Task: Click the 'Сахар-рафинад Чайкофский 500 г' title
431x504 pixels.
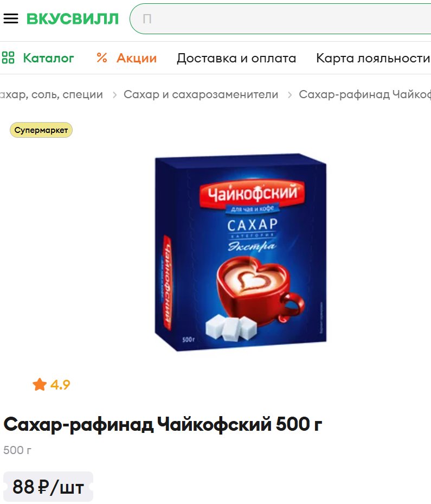Action: [x=163, y=424]
